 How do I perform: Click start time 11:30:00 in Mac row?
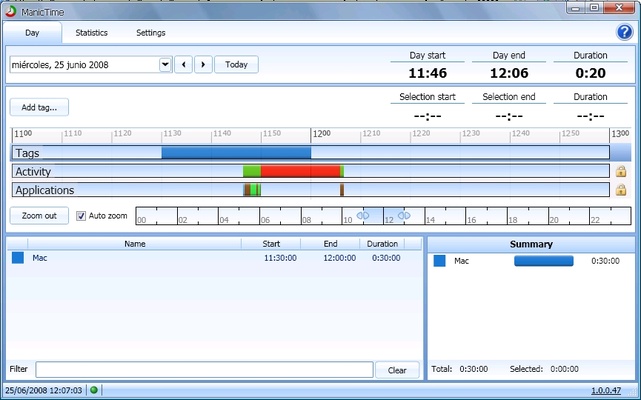tap(280, 258)
